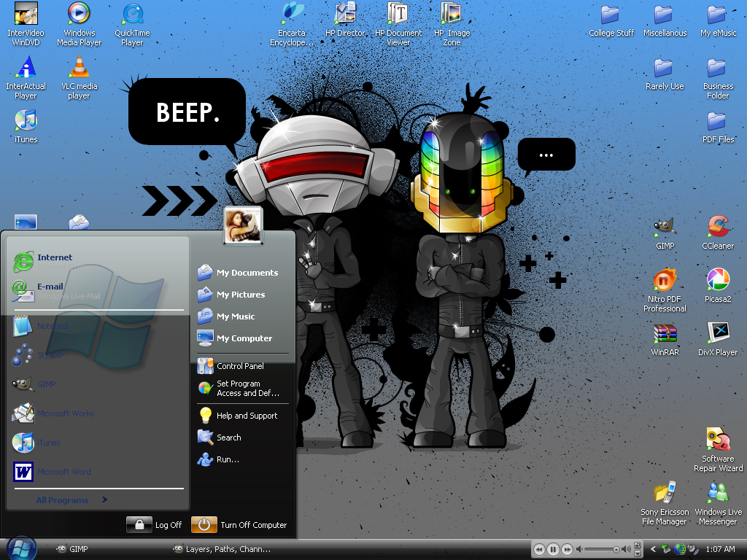Open the Picasa2 desktop shortcut

click(718, 286)
